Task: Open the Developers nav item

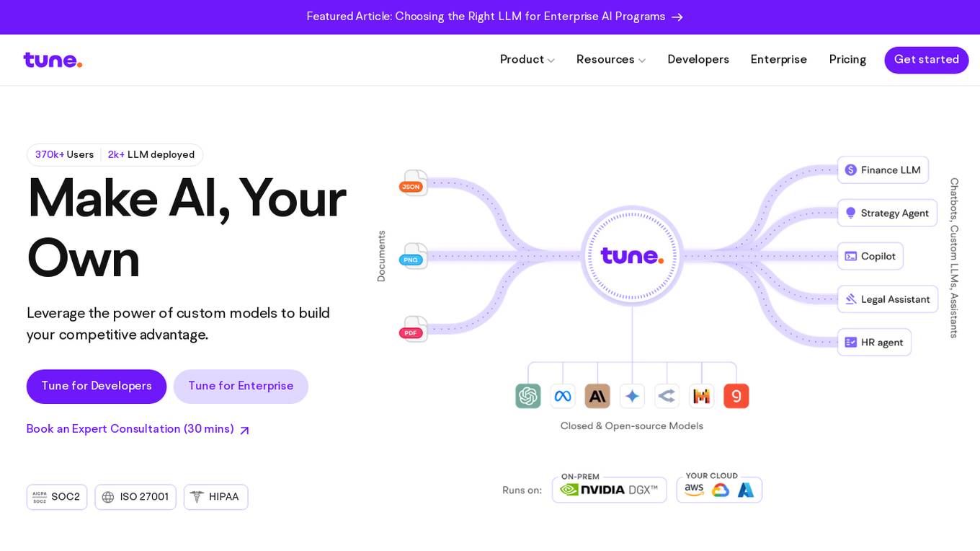Action: pyautogui.click(x=698, y=60)
